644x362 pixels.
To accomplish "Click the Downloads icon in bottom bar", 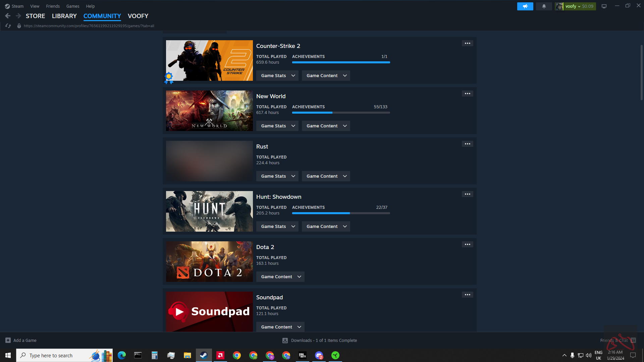I will [285, 341].
